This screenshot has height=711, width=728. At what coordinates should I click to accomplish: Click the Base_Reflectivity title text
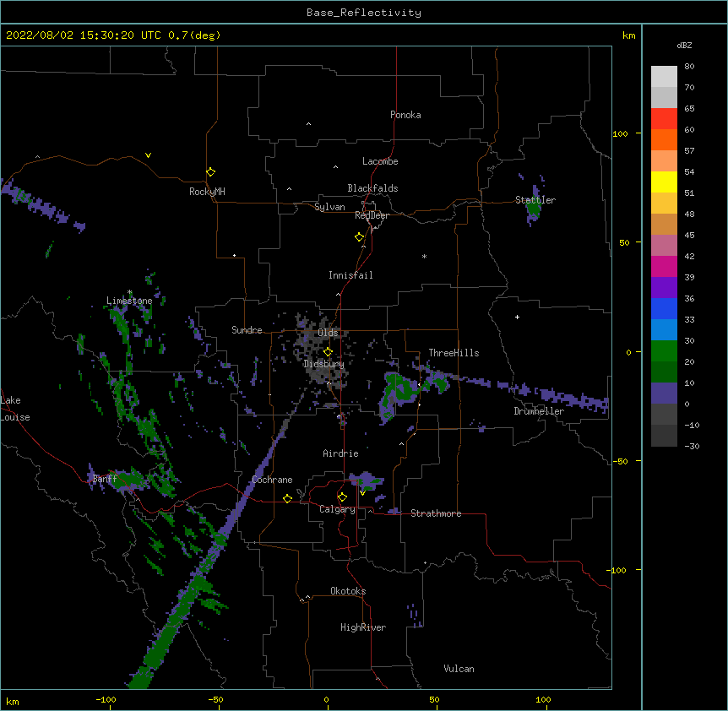point(363,13)
